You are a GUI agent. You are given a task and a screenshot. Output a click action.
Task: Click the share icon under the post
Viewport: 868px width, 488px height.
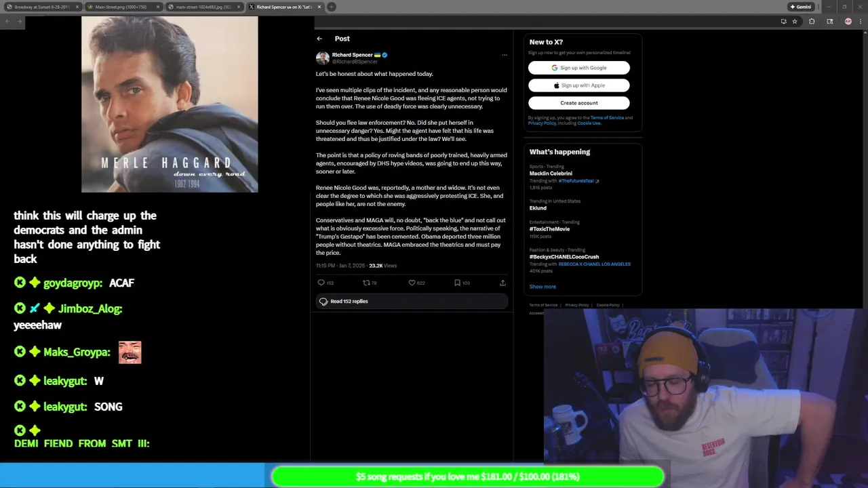[x=502, y=283]
